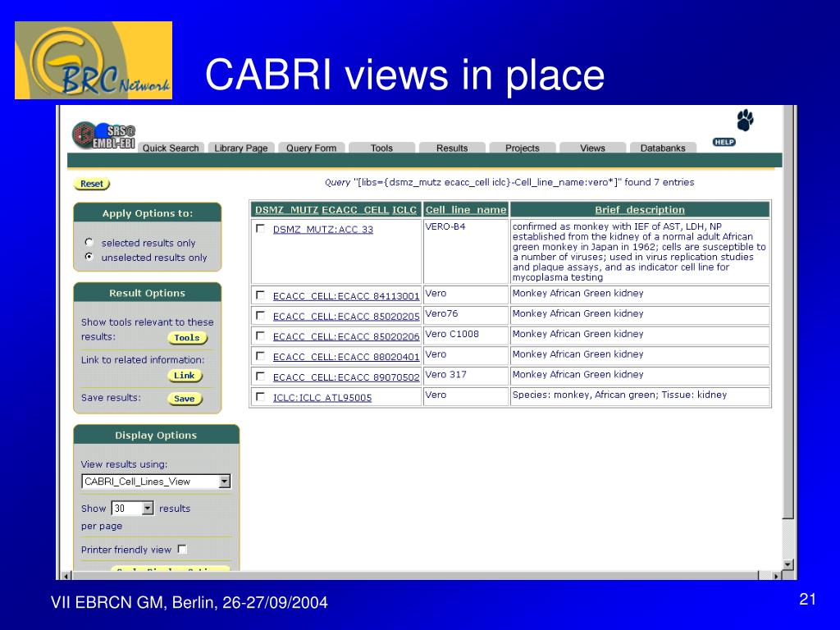Open the Projects tab
The image size is (840, 630).
click(x=523, y=148)
